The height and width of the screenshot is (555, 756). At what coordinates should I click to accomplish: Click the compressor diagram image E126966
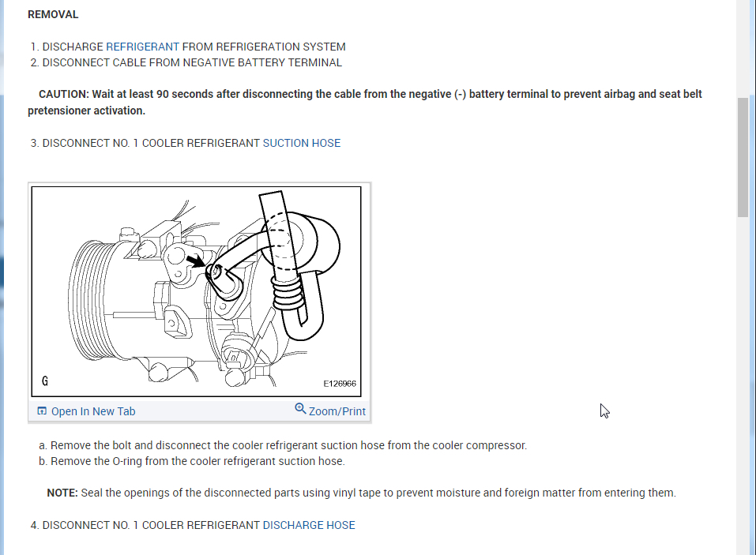[x=196, y=292]
